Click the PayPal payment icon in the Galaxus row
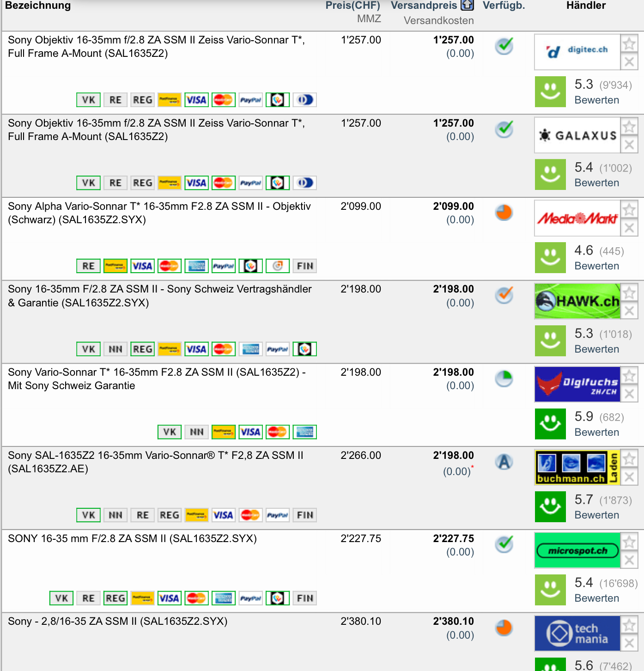Image resolution: width=644 pixels, height=671 pixels. coord(250,183)
